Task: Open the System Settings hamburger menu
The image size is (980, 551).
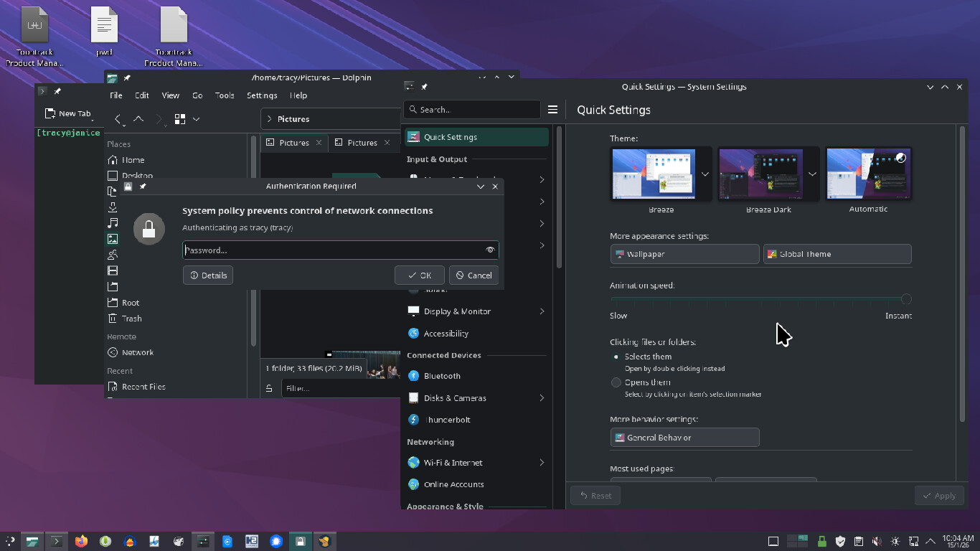Action: coord(552,110)
